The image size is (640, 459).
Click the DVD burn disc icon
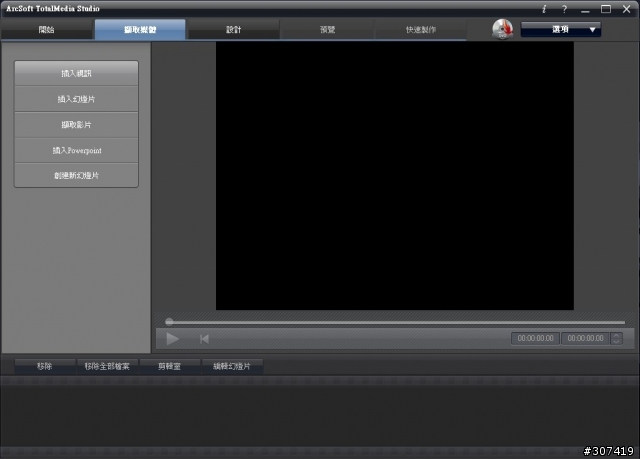point(502,29)
